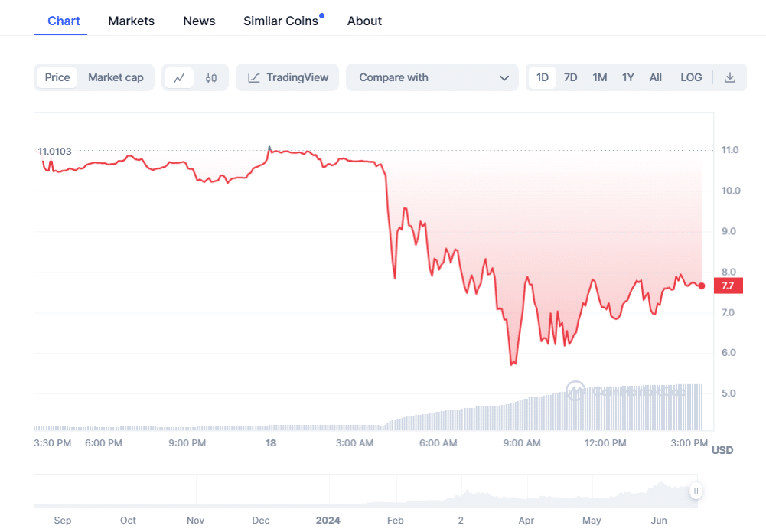This screenshot has width=766, height=532.
Task: Click the CoinMarketCap watermark logo
Action: pos(575,391)
